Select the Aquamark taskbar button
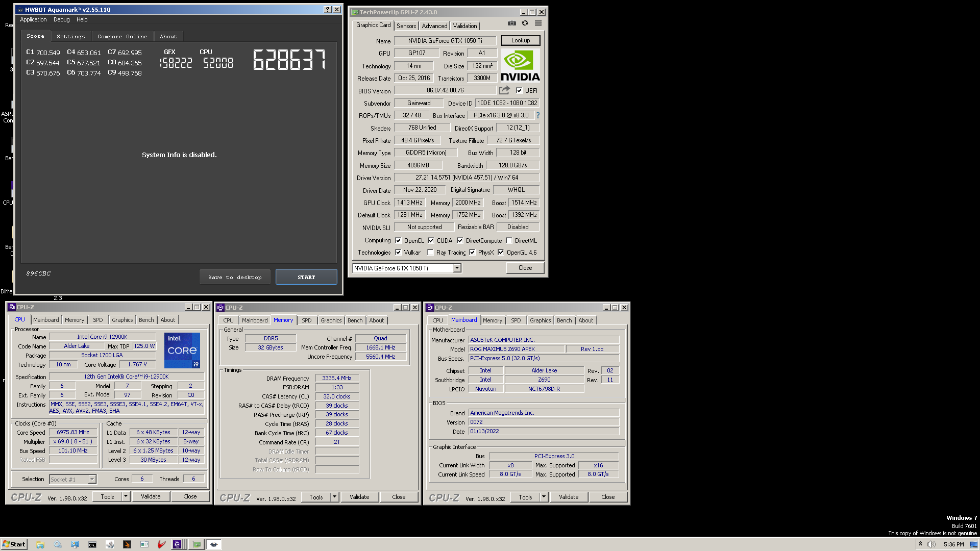The height and width of the screenshot is (551, 980). click(x=214, y=544)
